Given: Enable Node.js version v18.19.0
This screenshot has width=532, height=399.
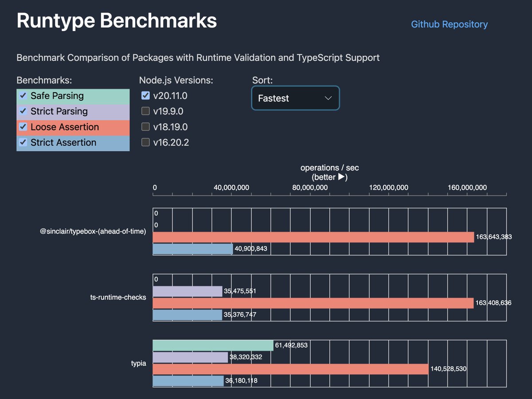Looking at the screenshot, I should (x=145, y=127).
